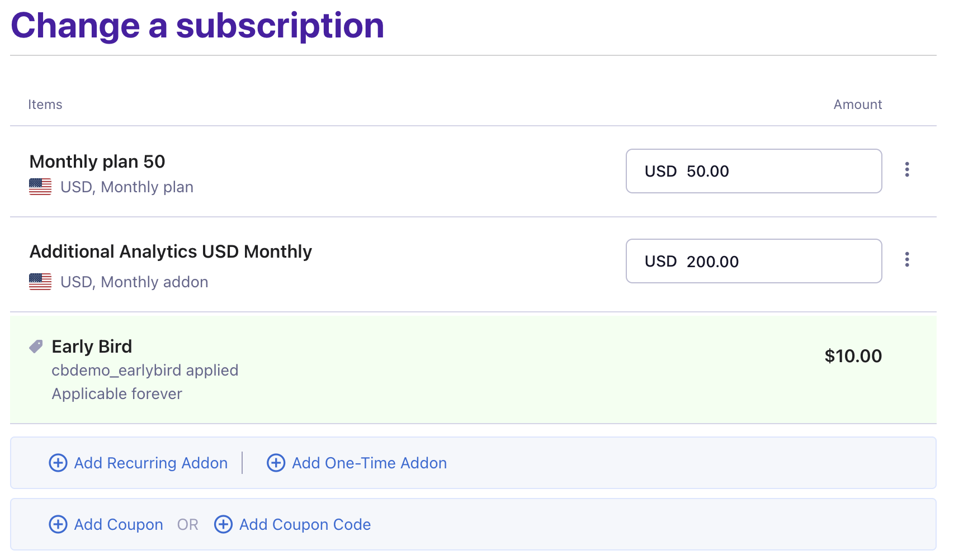Select the Add Coupon link
The height and width of the screenshot is (560, 954).
coord(119,524)
